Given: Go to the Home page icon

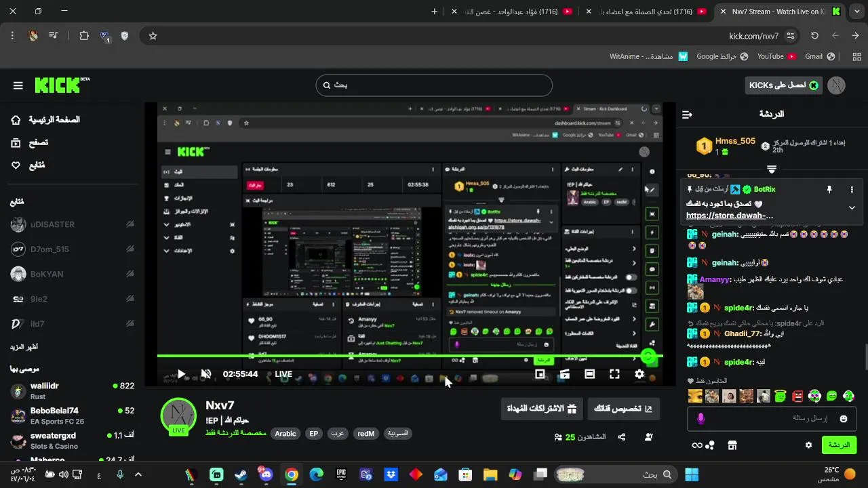Looking at the screenshot, I should pyautogui.click(x=16, y=120).
